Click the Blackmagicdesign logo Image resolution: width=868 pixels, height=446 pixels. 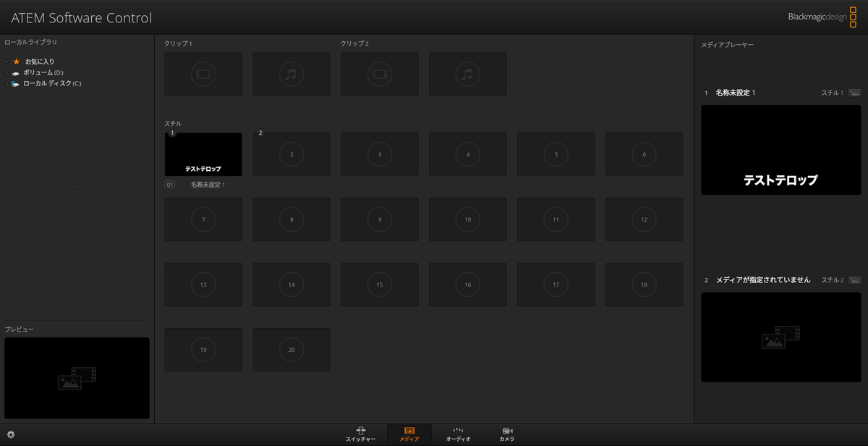click(823, 16)
